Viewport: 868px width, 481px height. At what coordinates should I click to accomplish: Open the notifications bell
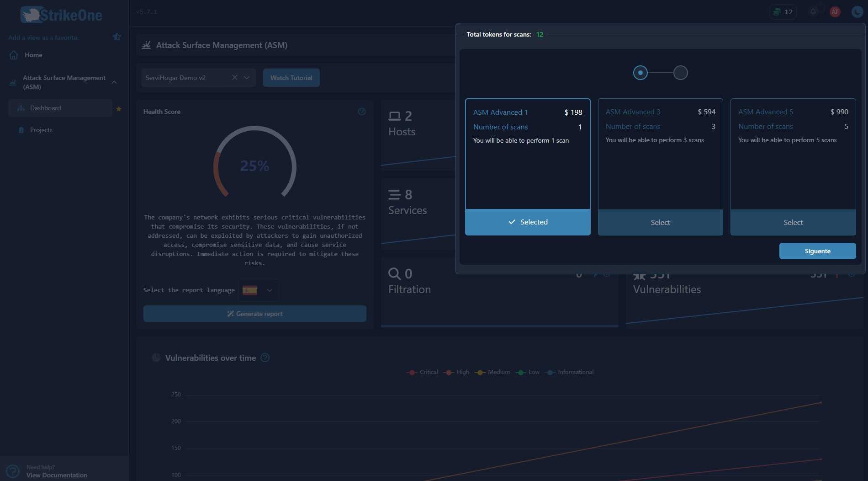813,11
